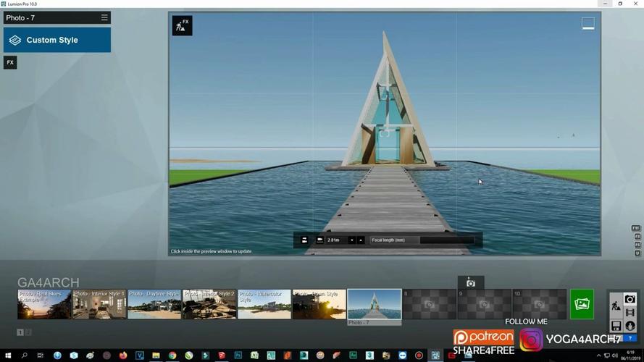Image resolution: width=644 pixels, height=362 pixels.
Task: Select the Photo - 7 thumbnail
Action: click(375, 304)
